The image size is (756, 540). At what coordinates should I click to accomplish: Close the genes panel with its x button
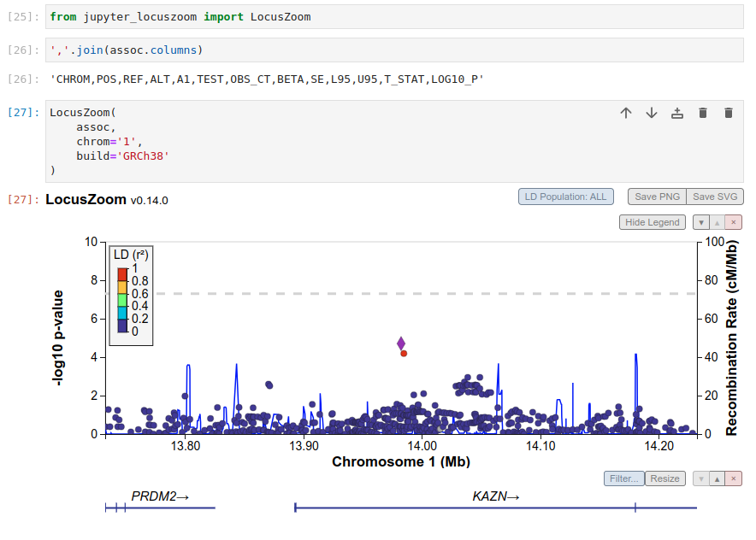[733, 478]
